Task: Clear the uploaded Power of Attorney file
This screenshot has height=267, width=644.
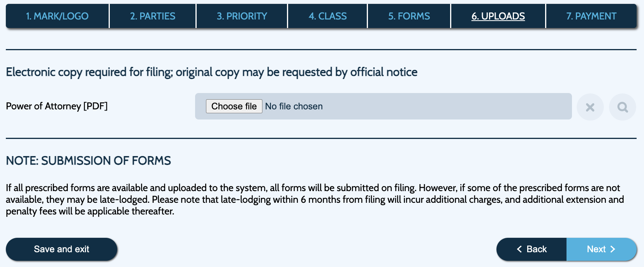Action: click(590, 107)
